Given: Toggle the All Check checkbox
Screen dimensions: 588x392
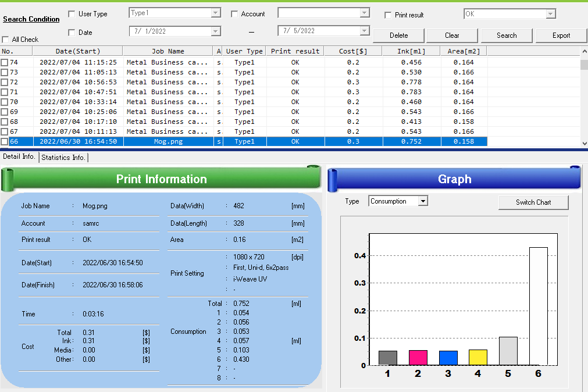Looking at the screenshot, I should (x=5, y=40).
